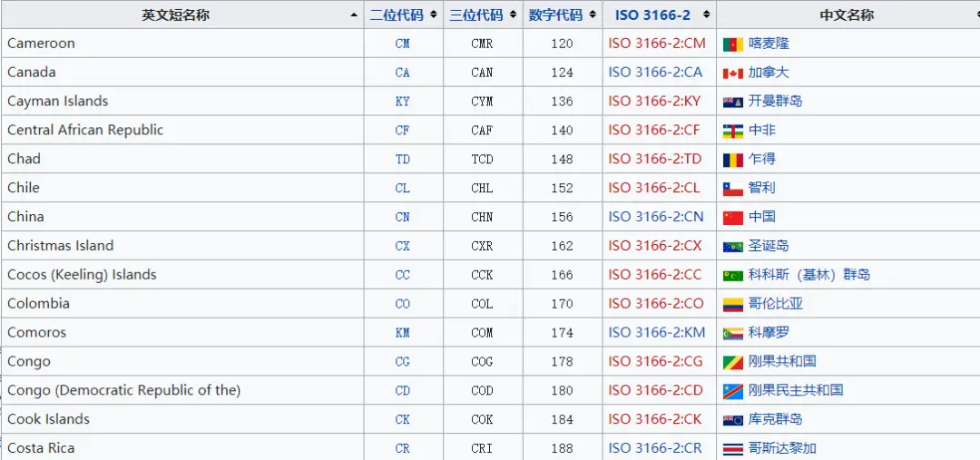Click the Chile flag icon
This screenshot has width=980, height=460.
coord(733,189)
